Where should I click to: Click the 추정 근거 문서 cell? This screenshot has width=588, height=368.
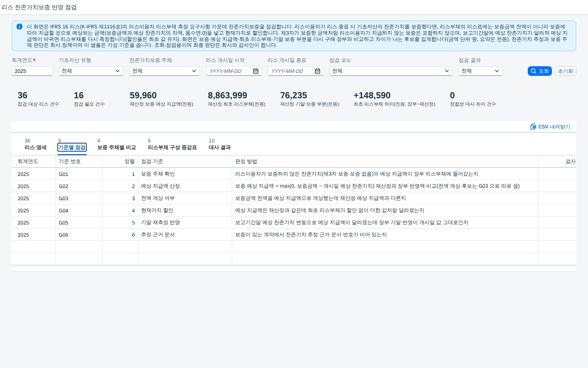(185, 235)
